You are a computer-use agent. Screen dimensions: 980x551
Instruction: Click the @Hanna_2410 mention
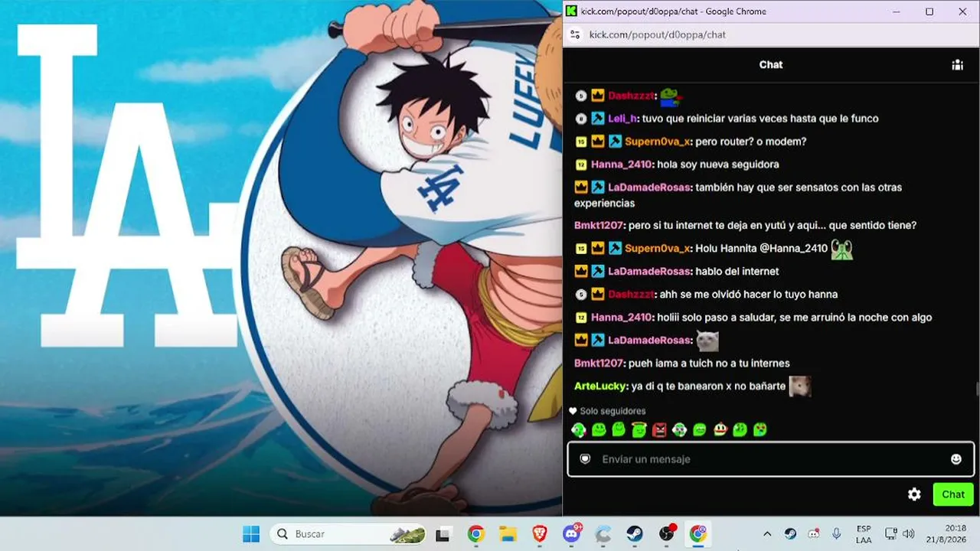793,249
